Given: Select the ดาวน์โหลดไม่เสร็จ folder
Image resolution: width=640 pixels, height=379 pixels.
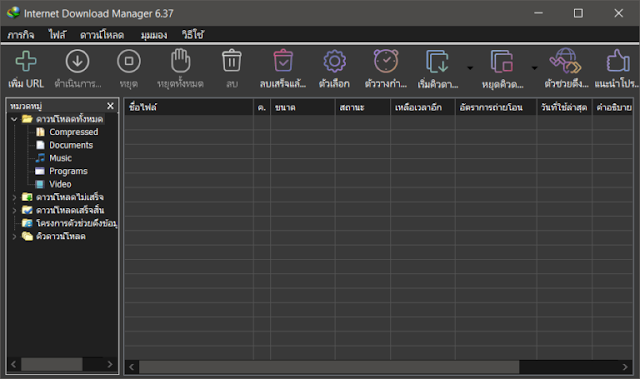Looking at the screenshot, I should tap(70, 197).
